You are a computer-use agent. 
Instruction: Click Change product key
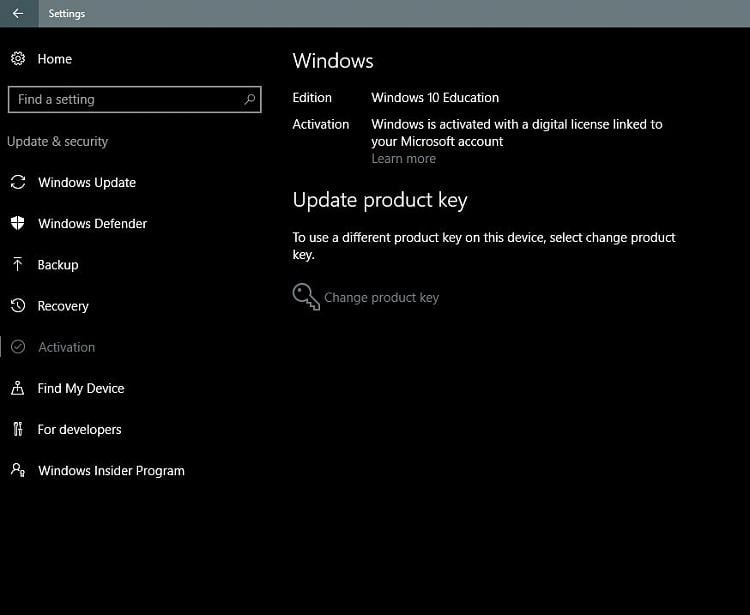click(381, 297)
